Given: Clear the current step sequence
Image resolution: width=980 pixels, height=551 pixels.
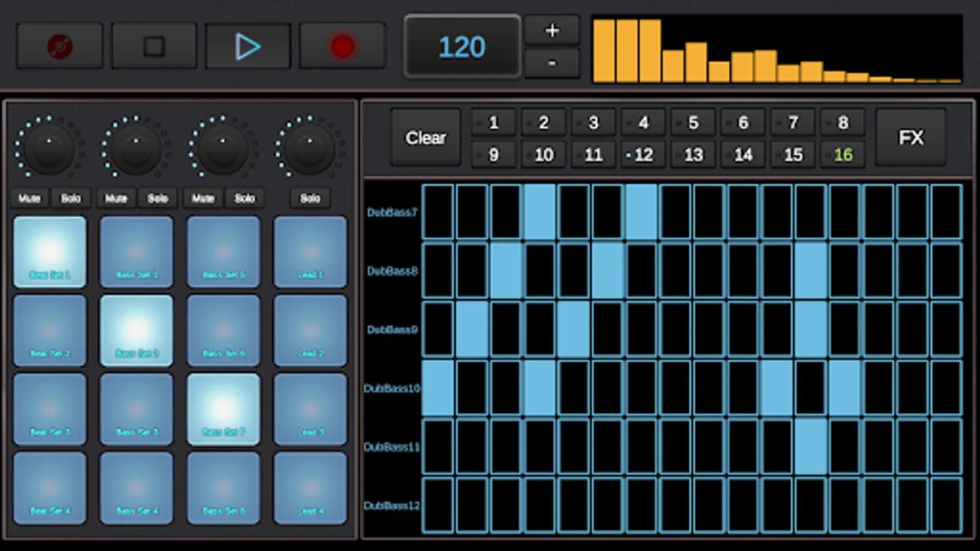Looking at the screenshot, I should click(425, 137).
